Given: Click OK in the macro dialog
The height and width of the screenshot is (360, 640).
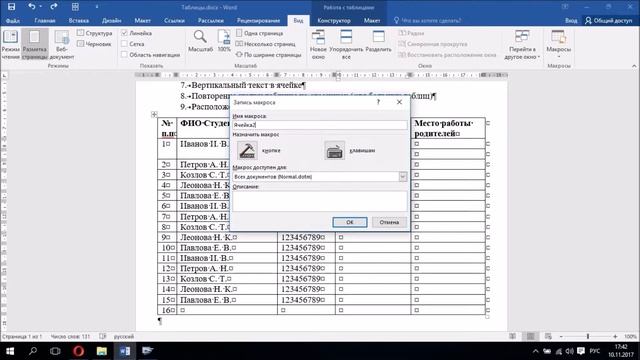Looking at the screenshot, I should point(350,222).
